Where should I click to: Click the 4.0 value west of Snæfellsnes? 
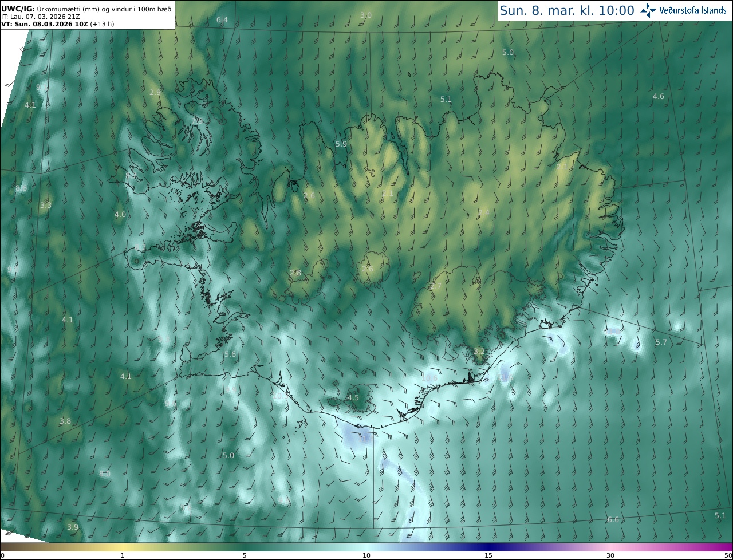coord(120,214)
